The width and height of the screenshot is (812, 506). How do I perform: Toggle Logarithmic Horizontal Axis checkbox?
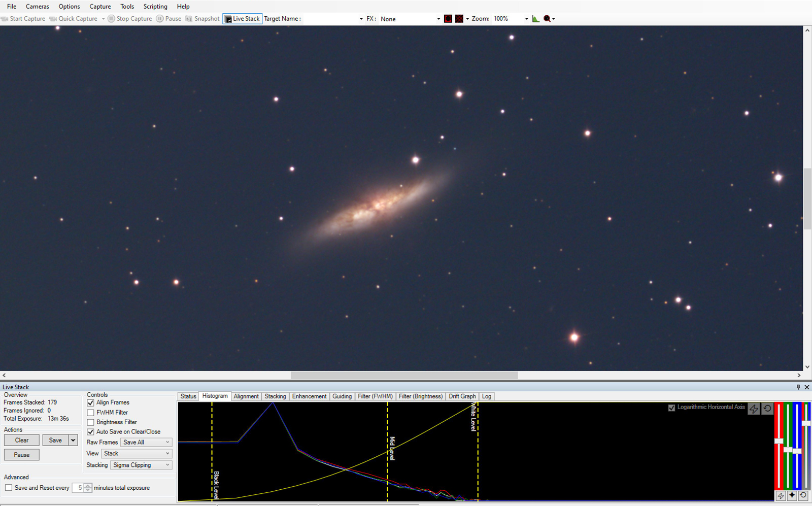click(x=671, y=408)
